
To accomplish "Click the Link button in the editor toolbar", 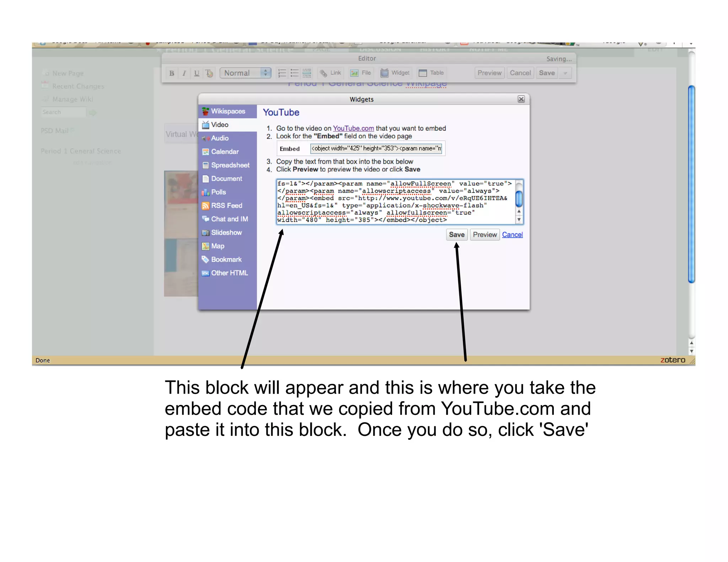I will click(x=330, y=73).
